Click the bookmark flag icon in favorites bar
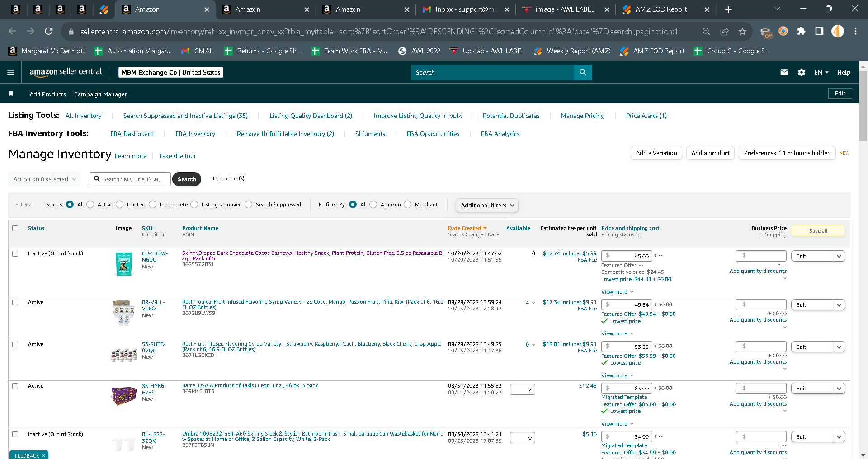Viewport: 868px width, 459px height. coord(11,94)
